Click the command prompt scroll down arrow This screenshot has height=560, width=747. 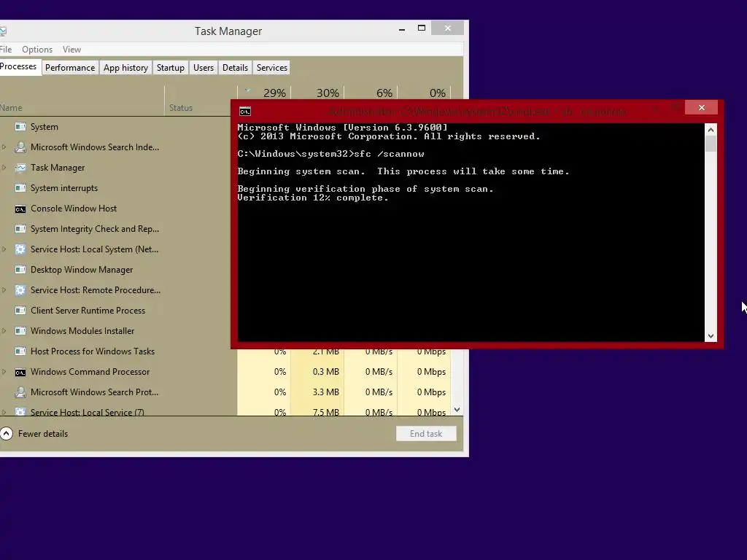pos(711,336)
